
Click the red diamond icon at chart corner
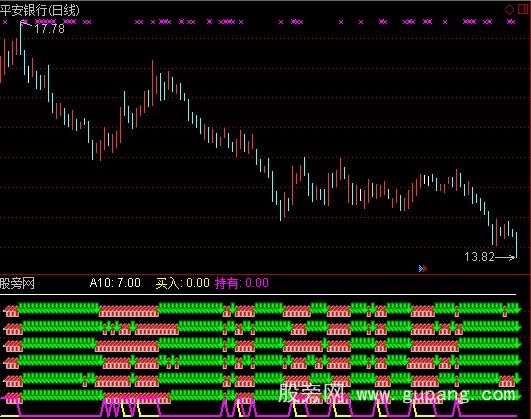(509, 9)
